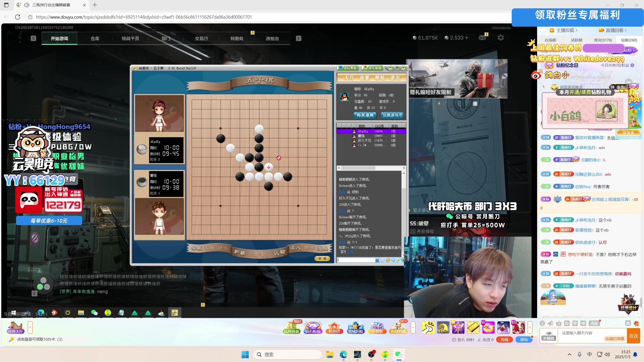This screenshot has height=362, width=644.
Task: Click the notification bell in system tray
Action: coord(635,354)
